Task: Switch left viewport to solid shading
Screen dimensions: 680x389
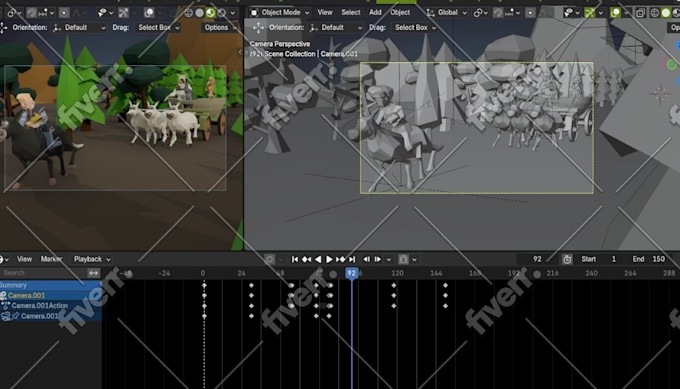Action: (x=199, y=13)
